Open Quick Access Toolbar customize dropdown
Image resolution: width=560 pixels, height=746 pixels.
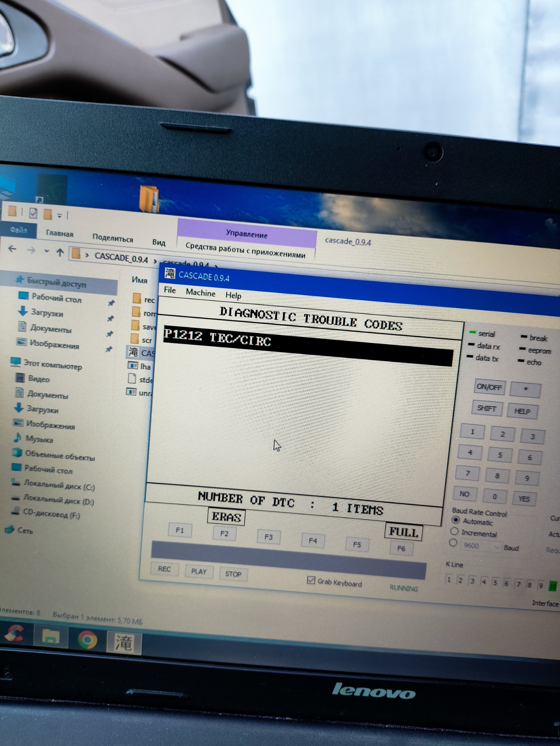tap(60, 216)
